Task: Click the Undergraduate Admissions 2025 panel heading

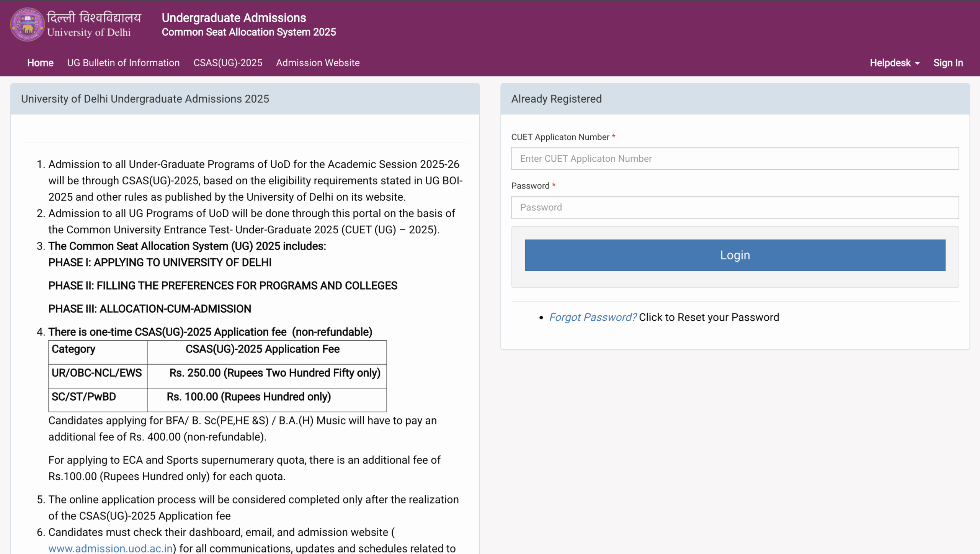Action: tap(145, 99)
